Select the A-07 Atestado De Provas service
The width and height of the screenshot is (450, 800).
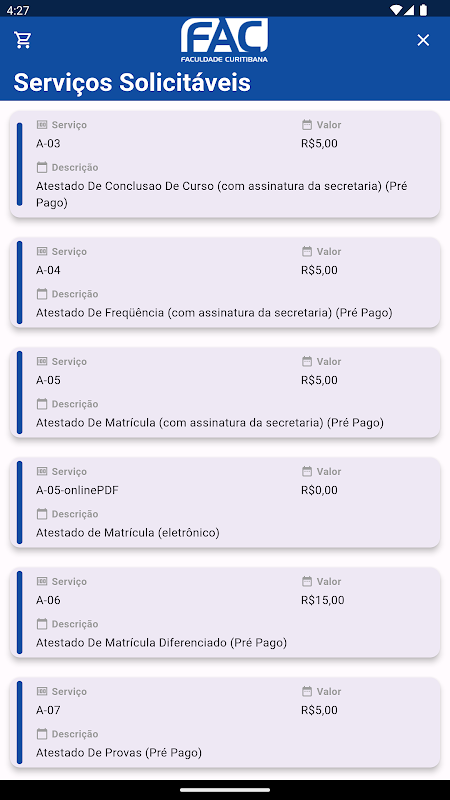225,722
